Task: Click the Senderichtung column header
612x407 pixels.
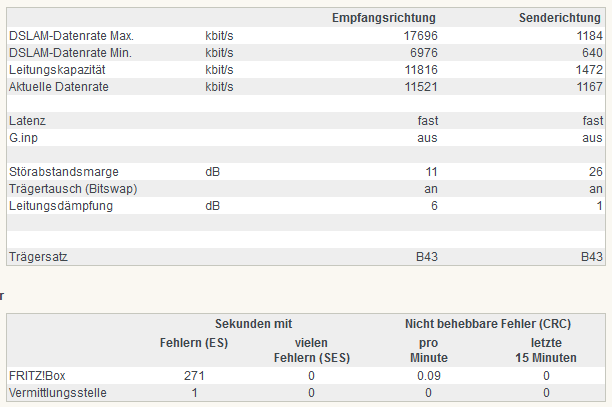Action: [560, 18]
